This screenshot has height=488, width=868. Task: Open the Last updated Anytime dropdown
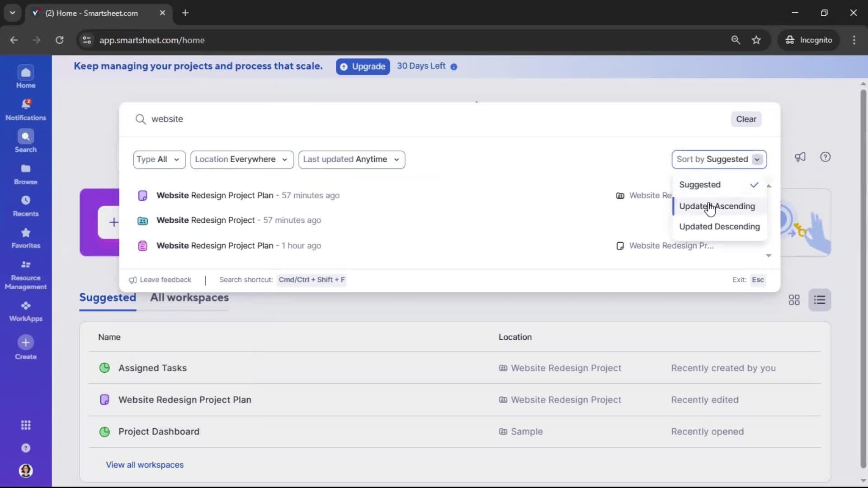(x=352, y=160)
